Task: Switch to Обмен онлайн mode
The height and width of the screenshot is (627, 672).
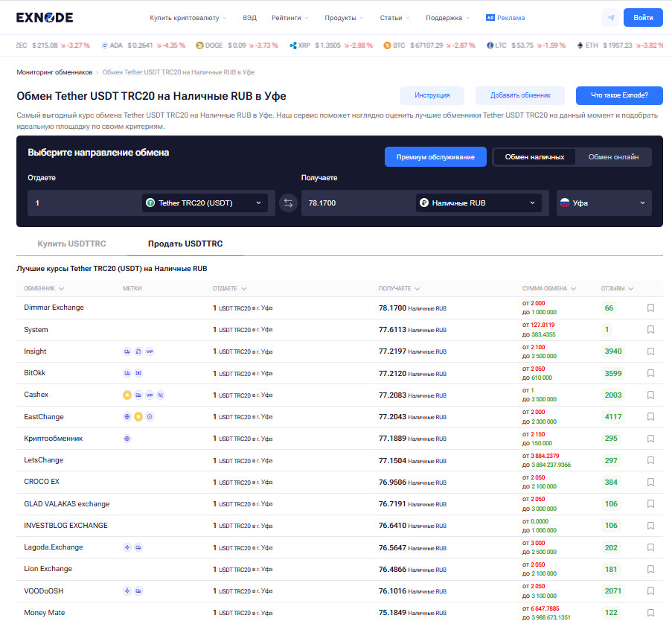Action: [613, 157]
